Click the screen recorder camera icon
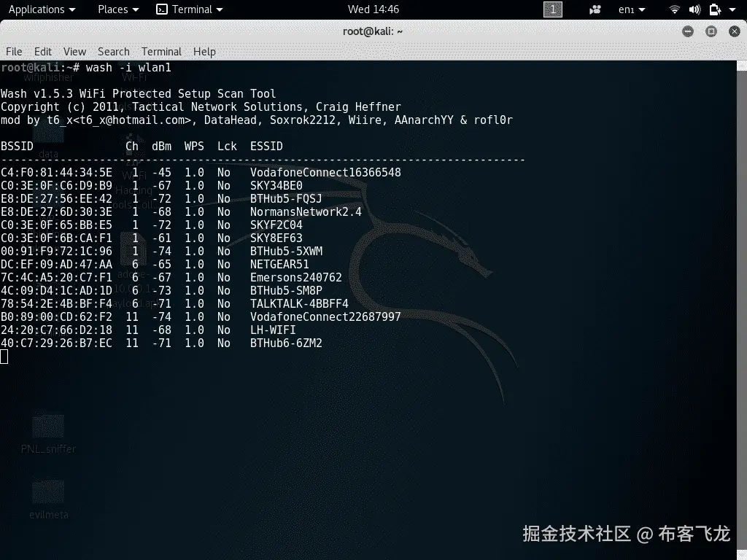747x560 pixels. tap(595, 9)
